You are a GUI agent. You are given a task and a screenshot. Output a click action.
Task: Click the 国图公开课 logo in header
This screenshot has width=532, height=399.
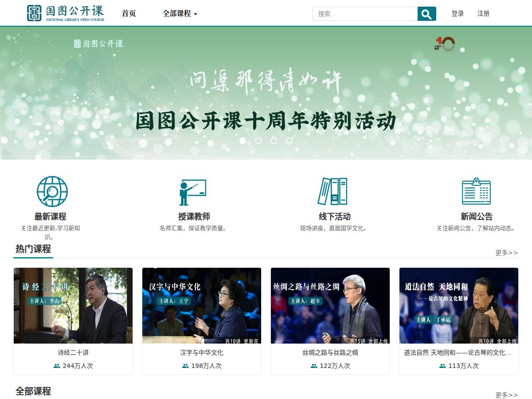pyautogui.click(x=66, y=13)
